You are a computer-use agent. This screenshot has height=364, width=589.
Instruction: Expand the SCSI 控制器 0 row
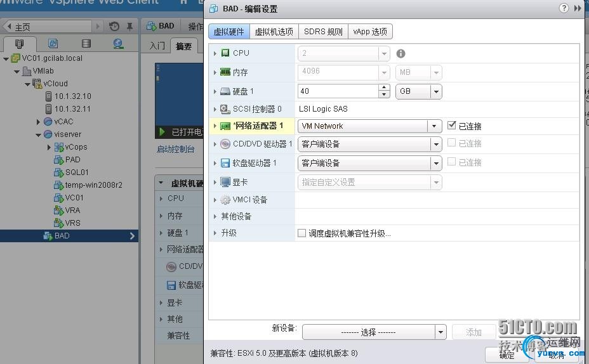(215, 109)
